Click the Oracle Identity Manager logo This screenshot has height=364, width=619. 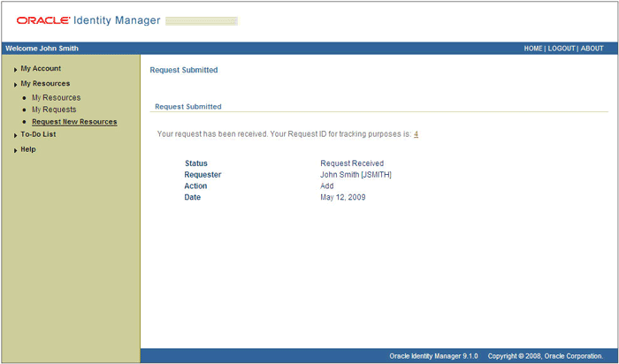pyautogui.click(x=88, y=20)
